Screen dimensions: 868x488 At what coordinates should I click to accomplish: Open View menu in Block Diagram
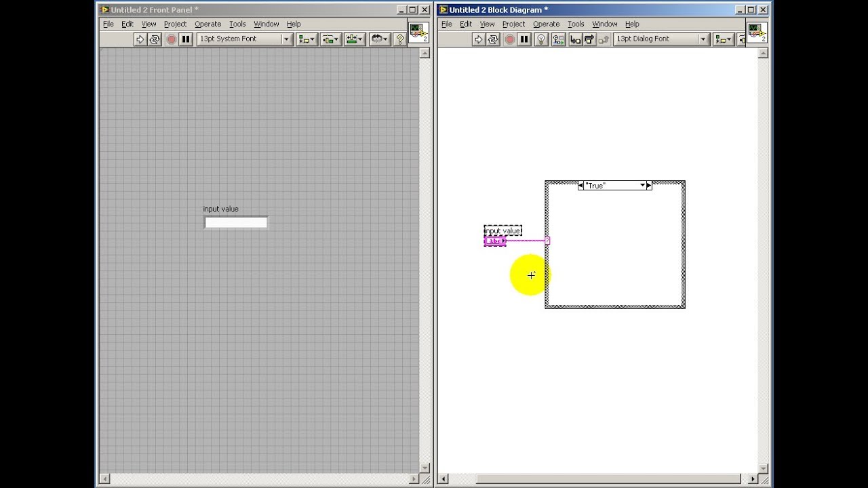click(488, 24)
